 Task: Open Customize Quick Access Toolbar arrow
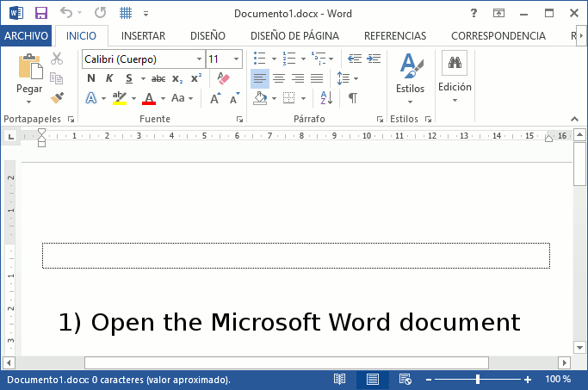tap(145, 14)
